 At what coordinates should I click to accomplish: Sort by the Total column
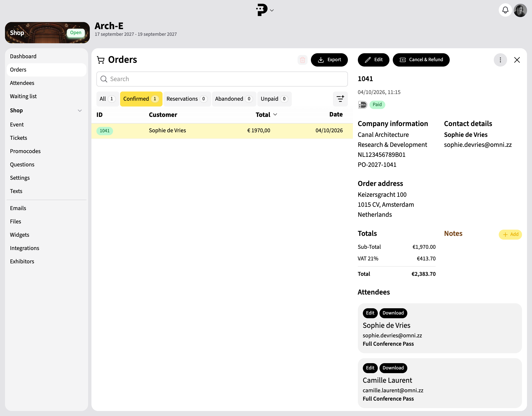(266, 115)
